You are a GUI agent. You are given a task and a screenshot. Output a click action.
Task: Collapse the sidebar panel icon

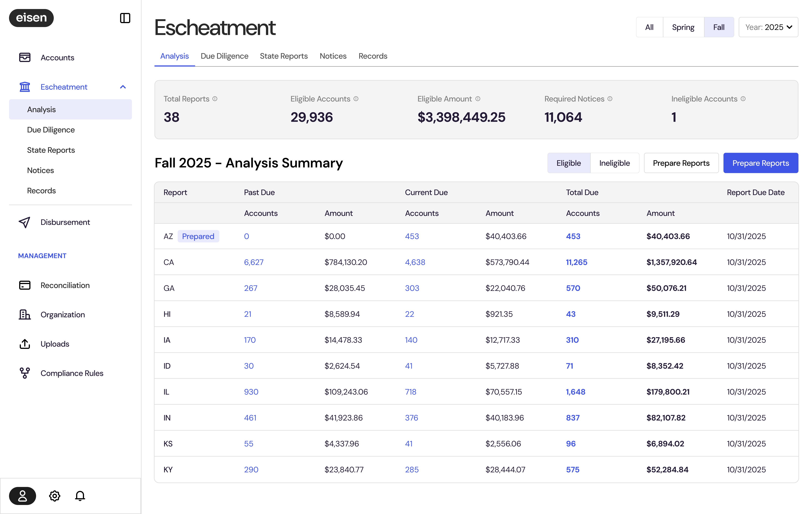(x=125, y=18)
